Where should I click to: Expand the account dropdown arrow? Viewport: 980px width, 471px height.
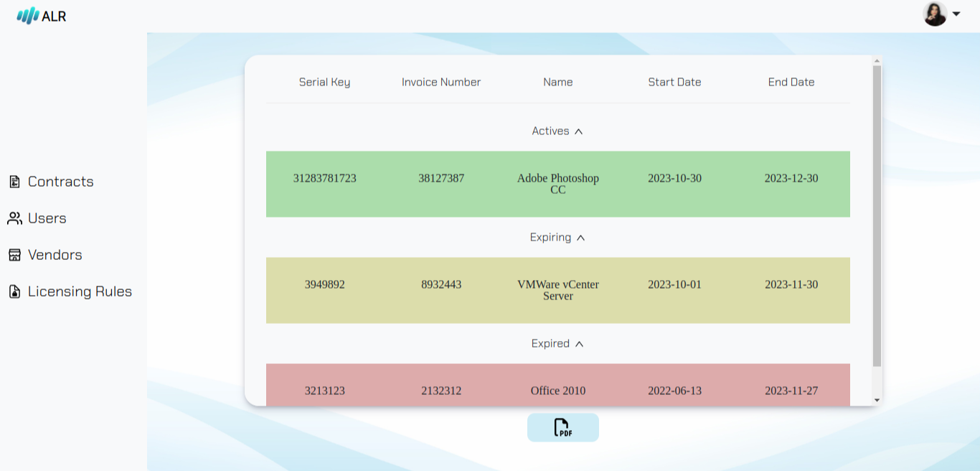click(x=956, y=14)
